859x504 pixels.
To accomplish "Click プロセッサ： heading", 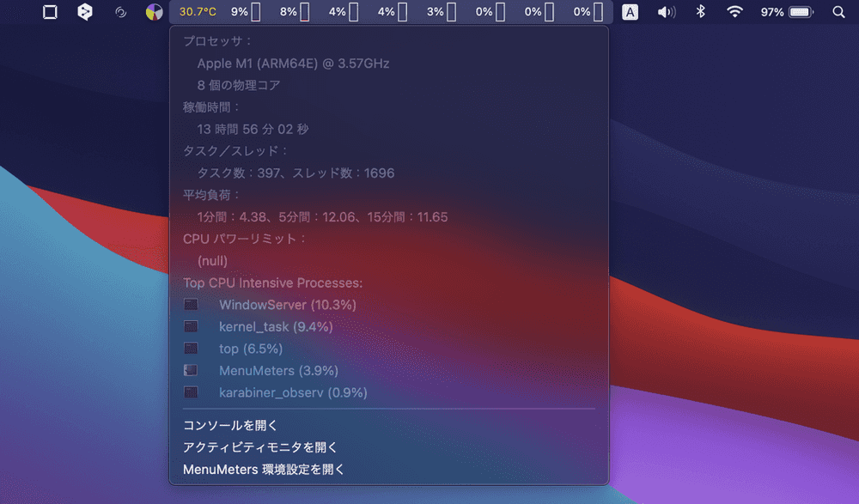I will pos(217,41).
